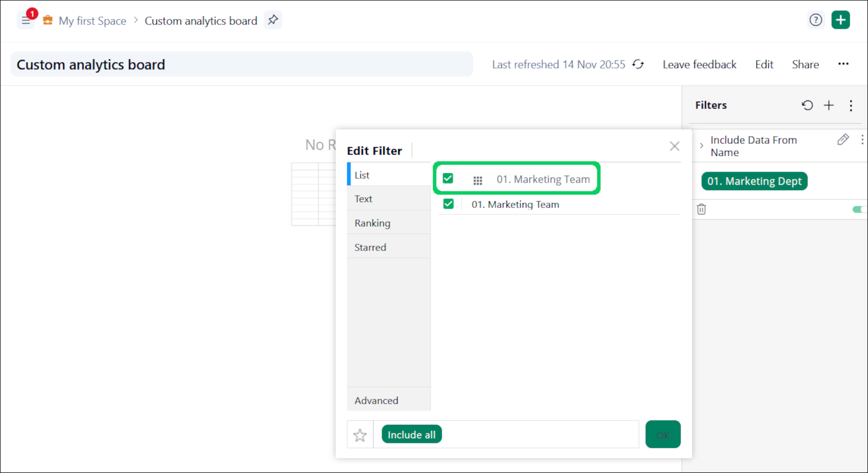Edit the filter using pencil icon
The width and height of the screenshot is (868, 473).
coord(843,140)
